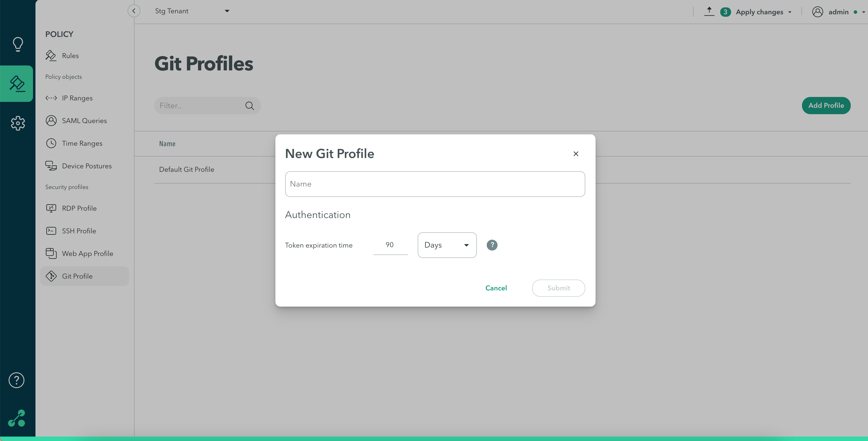Click the token expiration value field
The image size is (868, 441).
pyautogui.click(x=390, y=245)
